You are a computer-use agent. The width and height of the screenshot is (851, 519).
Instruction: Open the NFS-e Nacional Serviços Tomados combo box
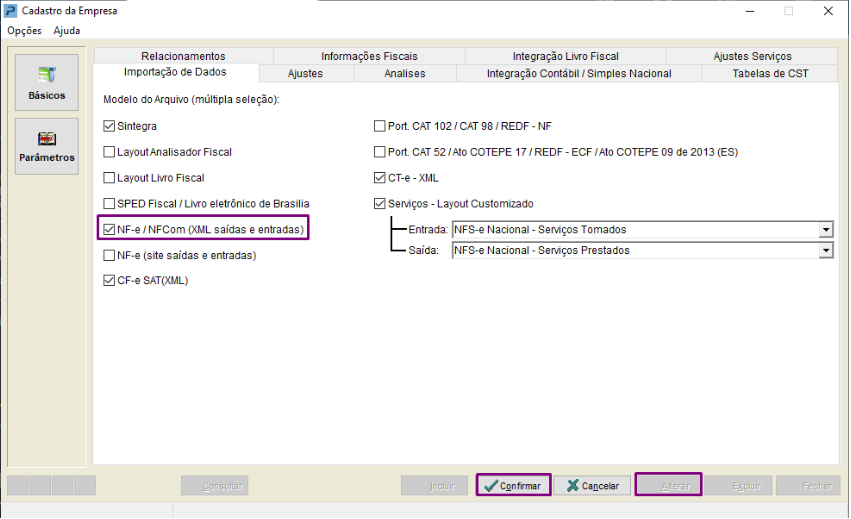point(643,230)
